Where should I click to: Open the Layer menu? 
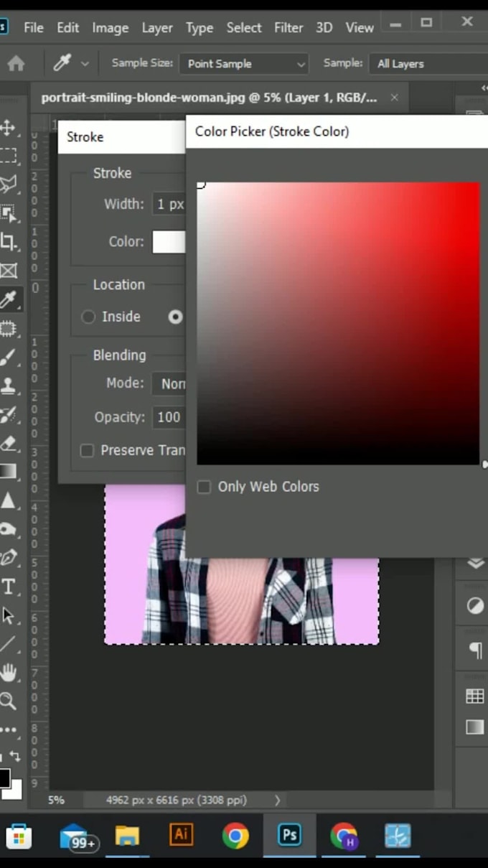coord(157,28)
